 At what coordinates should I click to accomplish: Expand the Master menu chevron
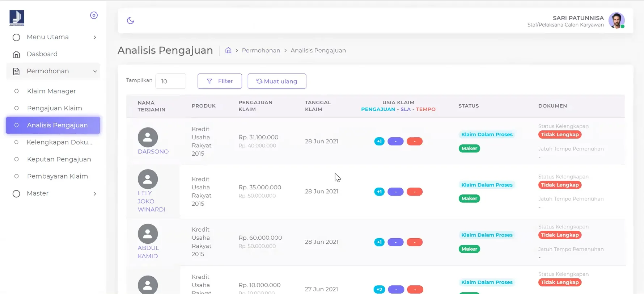95,194
